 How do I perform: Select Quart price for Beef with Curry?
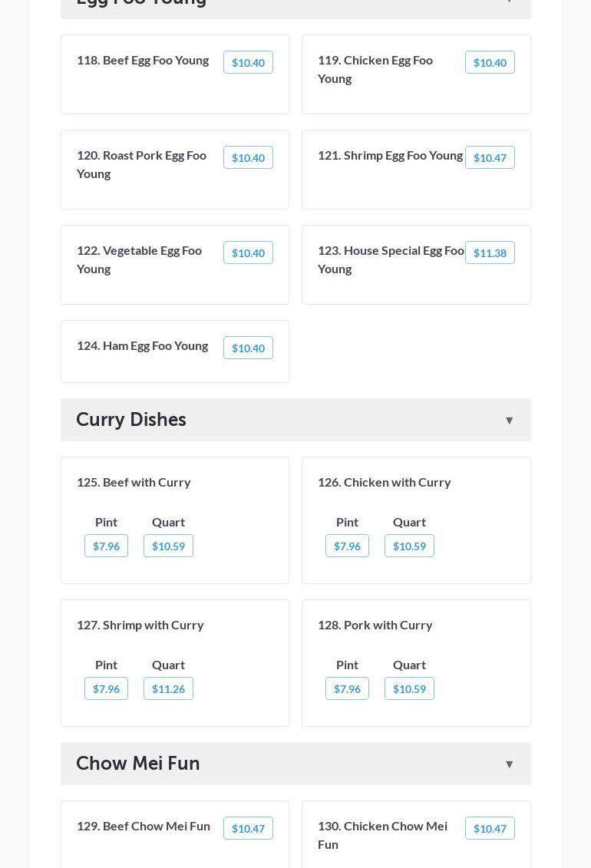click(x=168, y=546)
